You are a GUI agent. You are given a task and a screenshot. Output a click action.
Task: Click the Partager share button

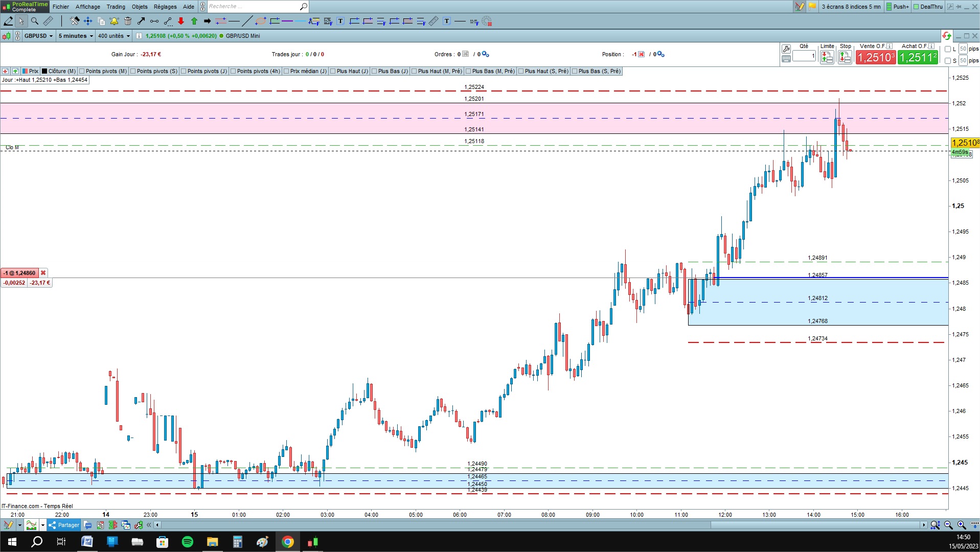coord(64,525)
